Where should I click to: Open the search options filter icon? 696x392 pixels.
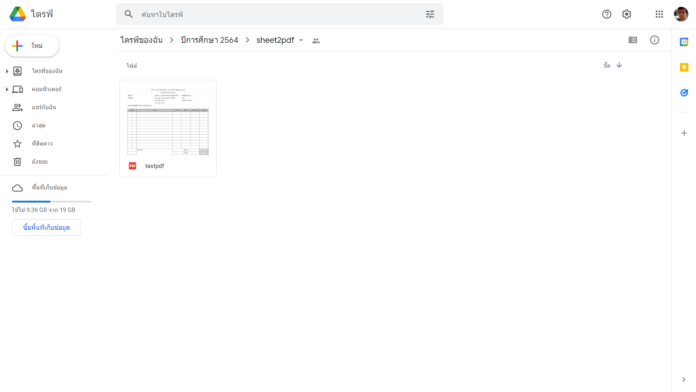click(x=430, y=14)
